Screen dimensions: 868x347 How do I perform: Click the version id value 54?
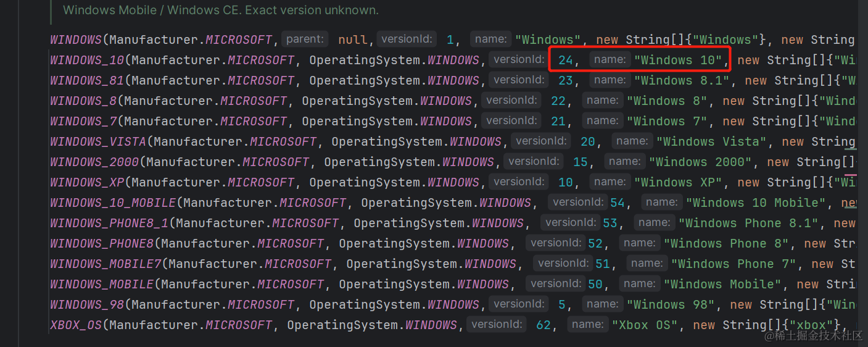click(x=618, y=203)
